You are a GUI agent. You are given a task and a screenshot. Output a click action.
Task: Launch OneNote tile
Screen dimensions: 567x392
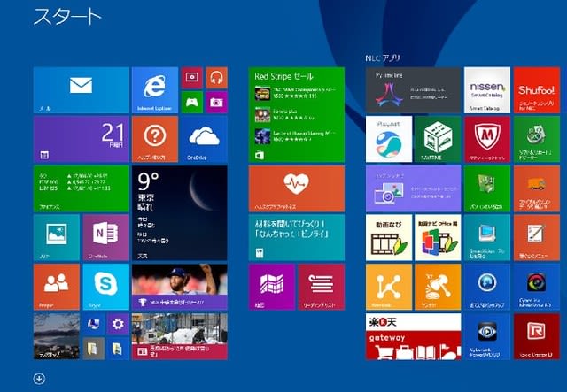pos(105,238)
